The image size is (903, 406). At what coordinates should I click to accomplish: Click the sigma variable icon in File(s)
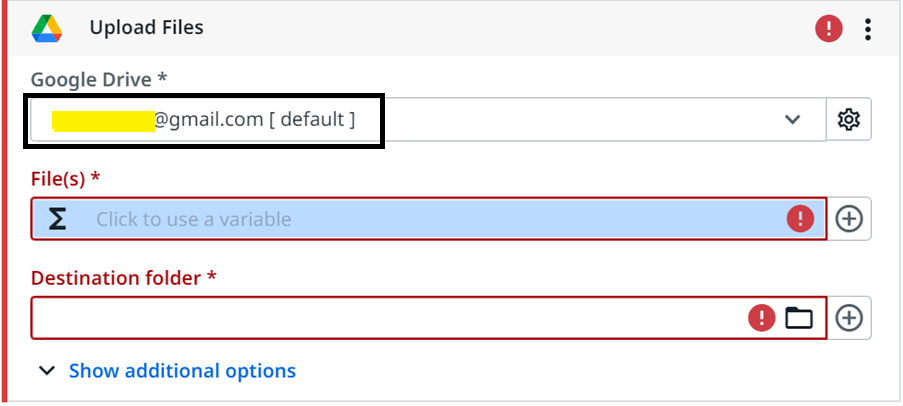click(x=57, y=219)
